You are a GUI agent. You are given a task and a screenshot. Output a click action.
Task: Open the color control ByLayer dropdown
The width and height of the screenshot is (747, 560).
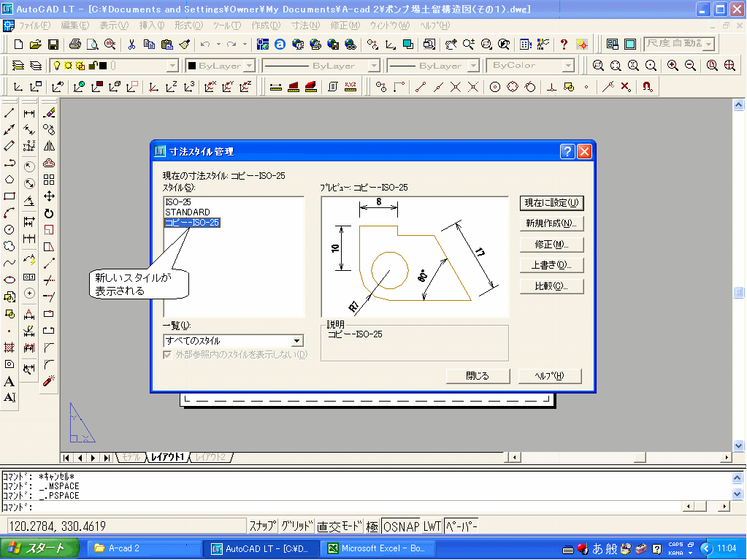(250, 66)
